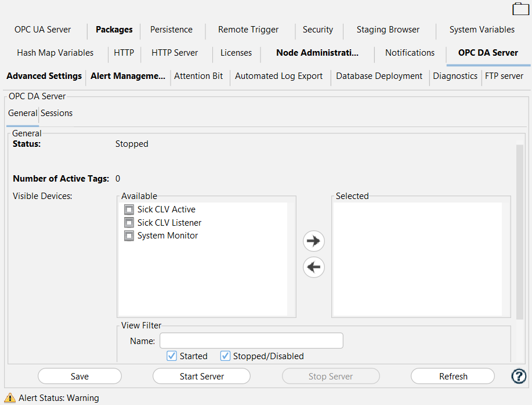Click the View Filter Name input field
This screenshot has height=405, width=532.
pyautogui.click(x=251, y=341)
